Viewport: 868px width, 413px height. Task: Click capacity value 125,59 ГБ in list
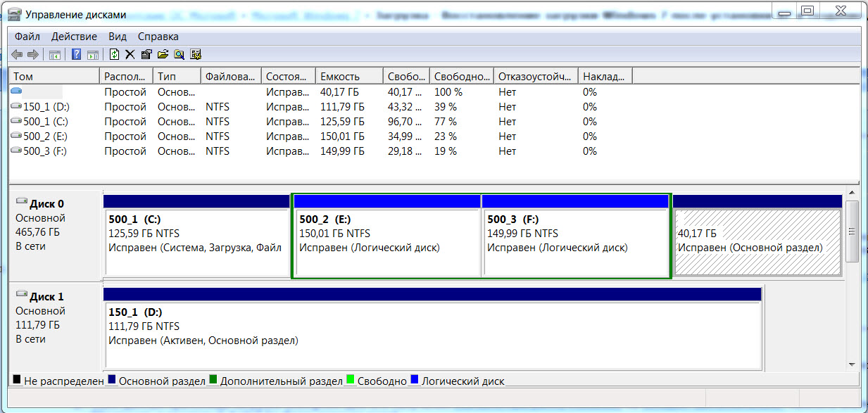pos(342,122)
